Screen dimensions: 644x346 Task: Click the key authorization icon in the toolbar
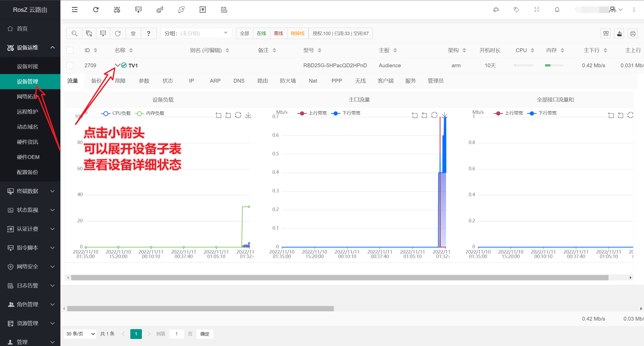[160, 10]
